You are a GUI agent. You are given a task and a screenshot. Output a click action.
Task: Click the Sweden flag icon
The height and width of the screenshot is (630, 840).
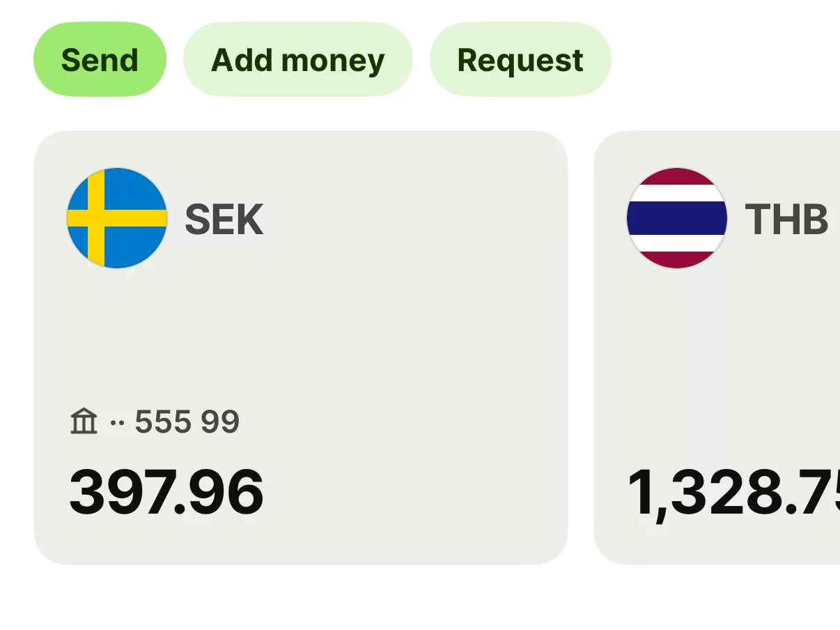(116, 218)
